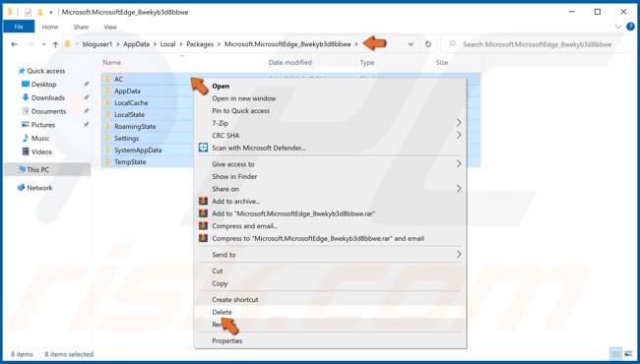Open the View ribbon tab
The height and width of the screenshot is (364, 640).
110,27
